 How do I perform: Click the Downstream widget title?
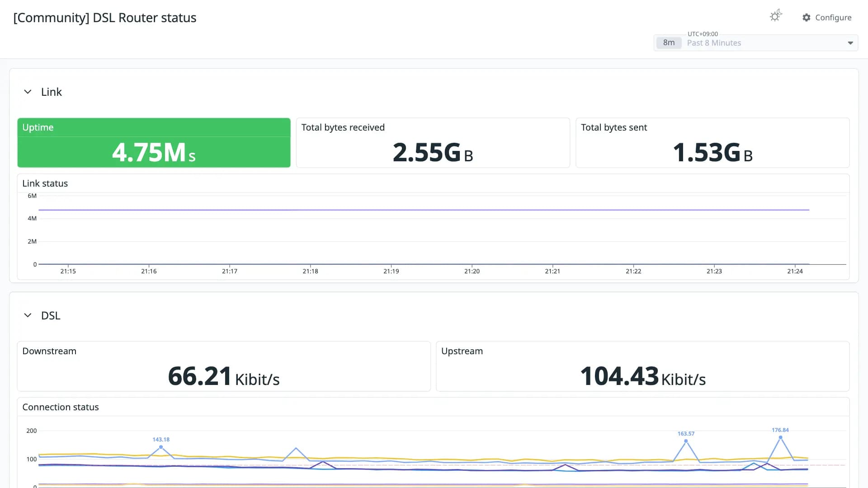pos(49,351)
